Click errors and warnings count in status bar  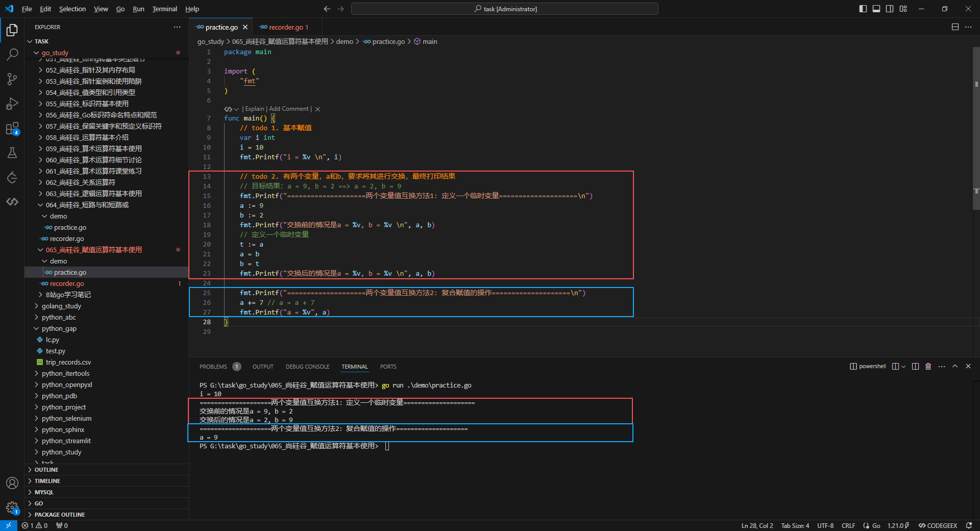click(x=35, y=525)
